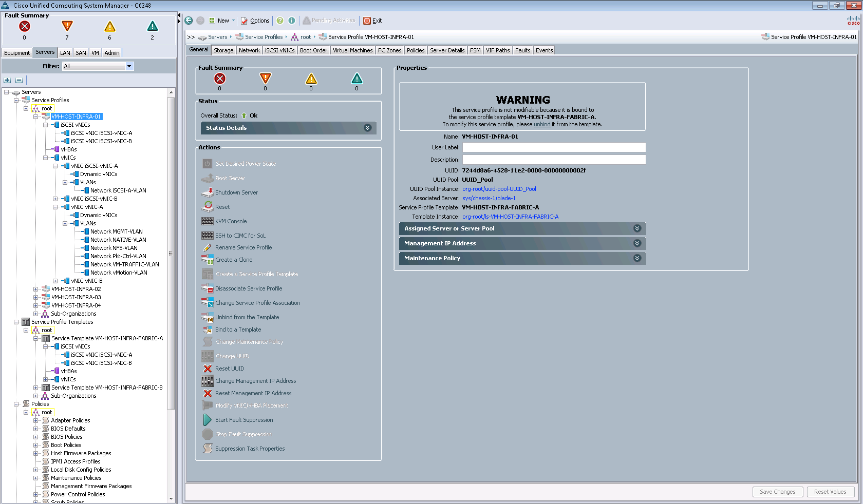Open the org-root/uuid-pool-UUID_Pool link
This screenshot has height=504, width=863.
click(x=499, y=189)
